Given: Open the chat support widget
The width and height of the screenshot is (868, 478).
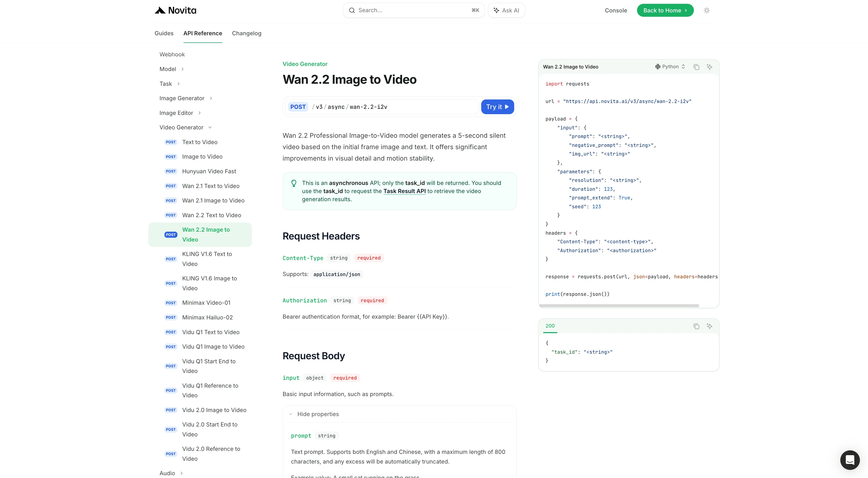Looking at the screenshot, I should (x=850, y=460).
